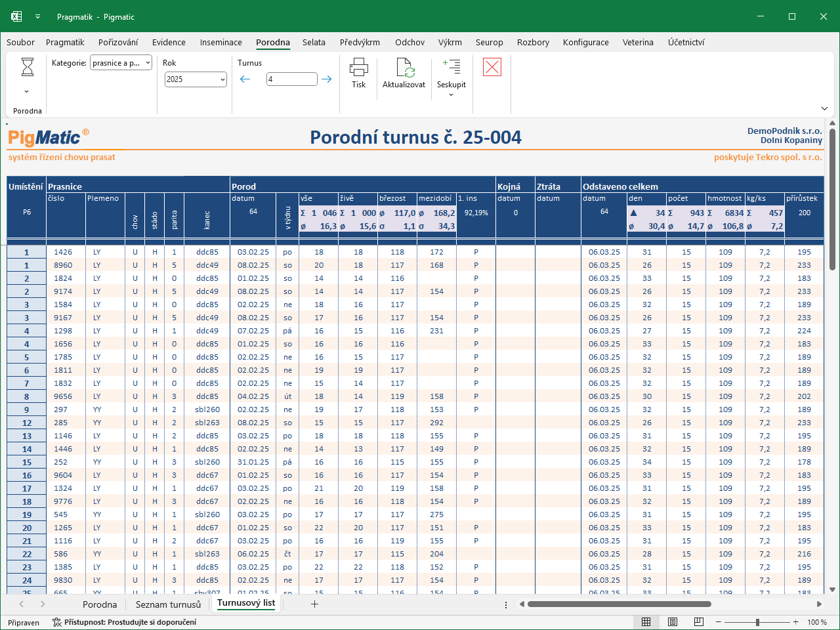The width and height of the screenshot is (840, 630).
Task: Click the accessibility status icon
Action: click(57, 622)
